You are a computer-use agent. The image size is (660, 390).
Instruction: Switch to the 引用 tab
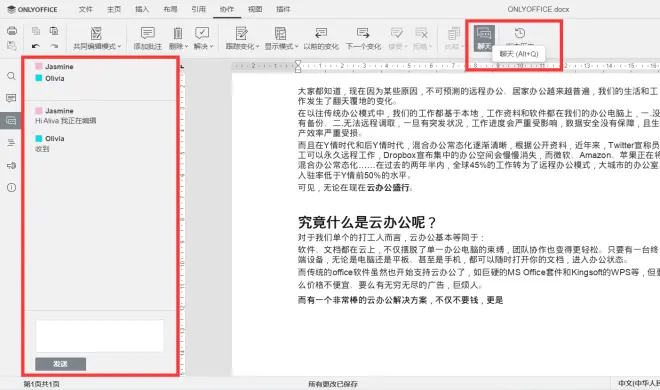click(198, 9)
